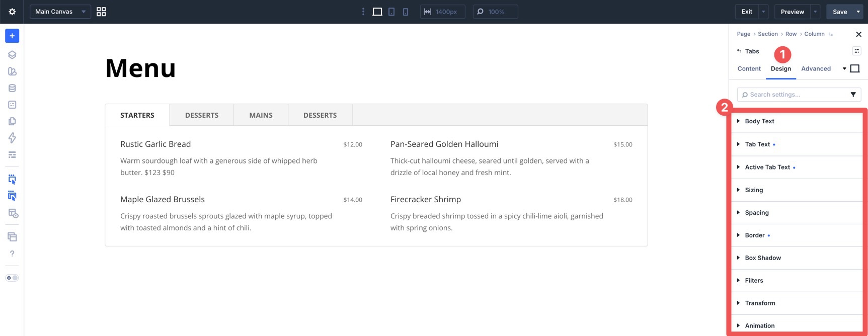Open the Main Canvas dropdown
The height and width of the screenshot is (336, 868).
60,12
